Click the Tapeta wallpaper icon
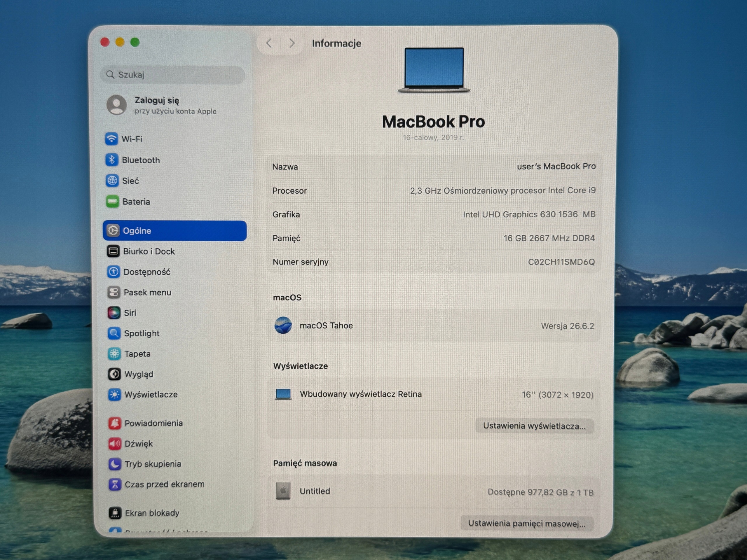The height and width of the screenshot is (560, 747). [114, 353]
